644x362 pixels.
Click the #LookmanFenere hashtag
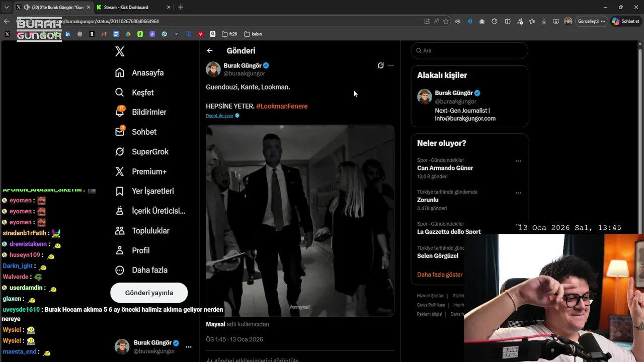[282, 106]
